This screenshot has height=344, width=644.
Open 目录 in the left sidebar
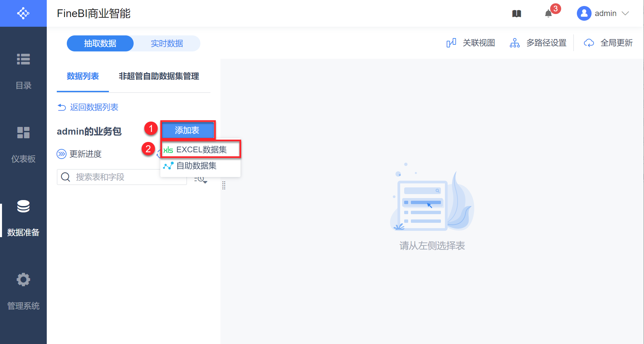pos(23,72)
